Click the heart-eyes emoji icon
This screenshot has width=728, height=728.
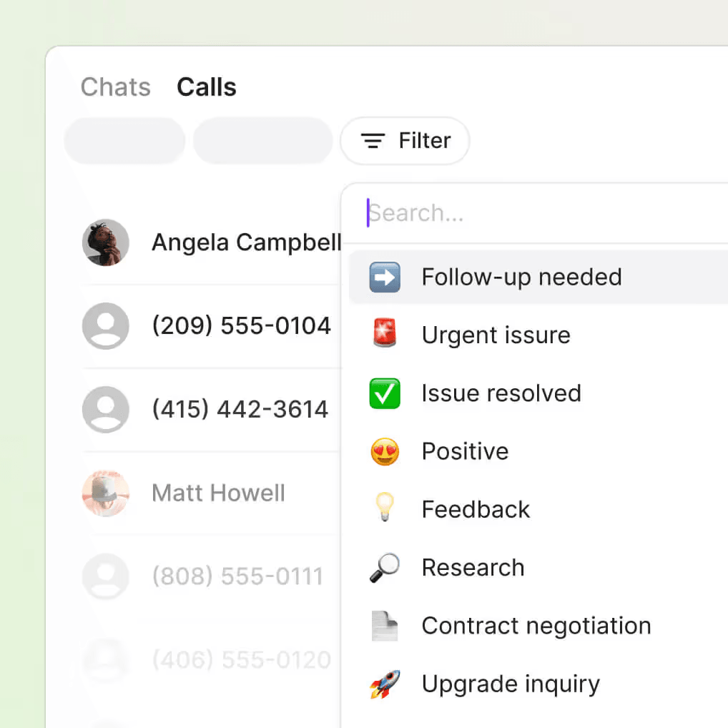[x=385, y=451]
